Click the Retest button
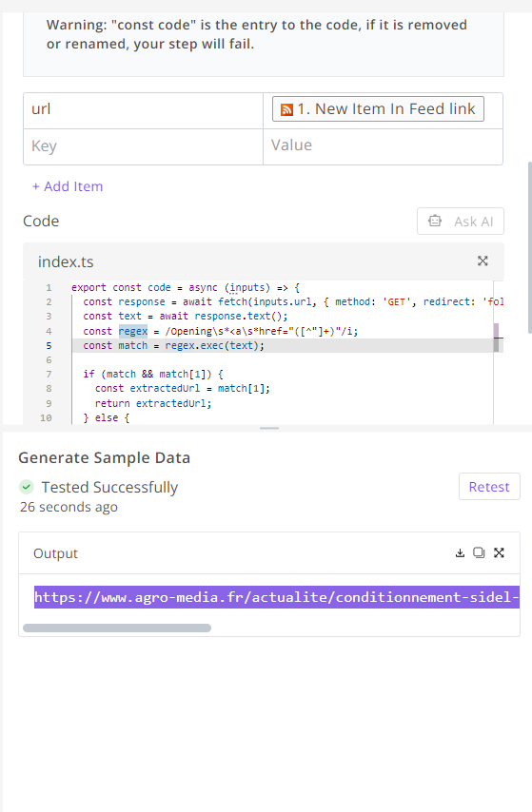Screen dimensions: 532x812 click(489, 486)
